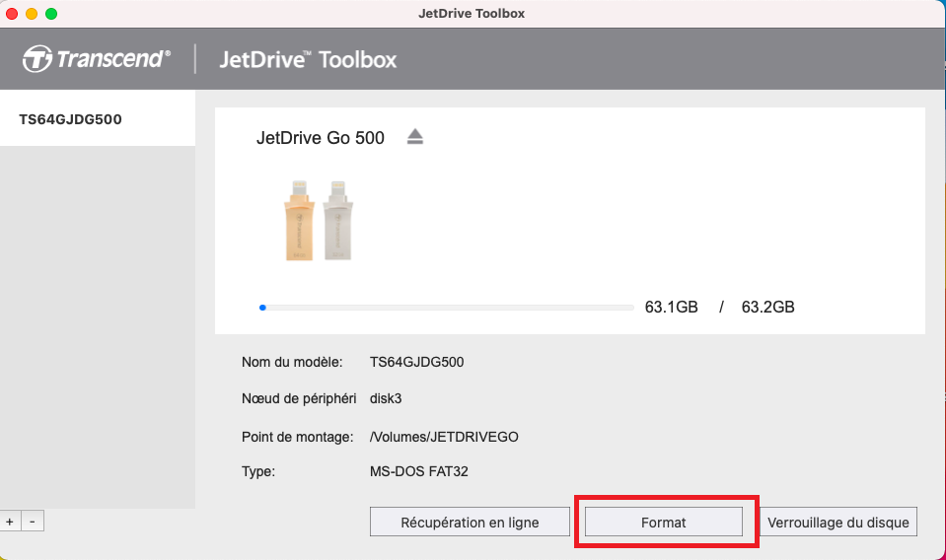946x560 pixels.
Task: Add a device with the plus button
Action: 10,522
